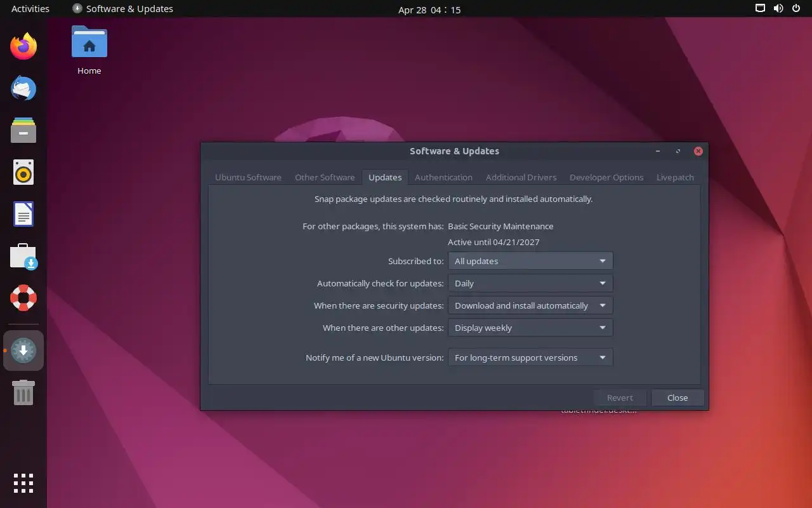Screen dimensions: 812x508
Task: Open Rhythmbox music player in dock
Action: (x=23, y=172)
